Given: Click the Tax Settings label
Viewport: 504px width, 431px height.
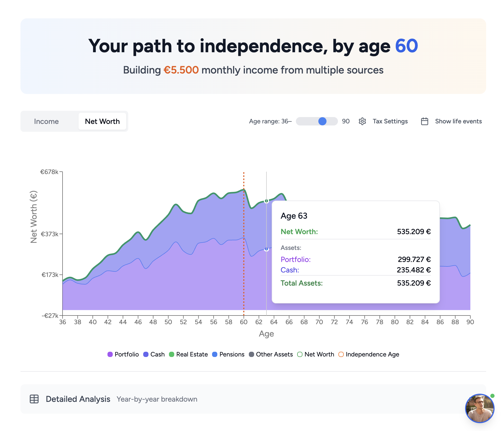Looking at the screenshot, I should coord(390,121).
